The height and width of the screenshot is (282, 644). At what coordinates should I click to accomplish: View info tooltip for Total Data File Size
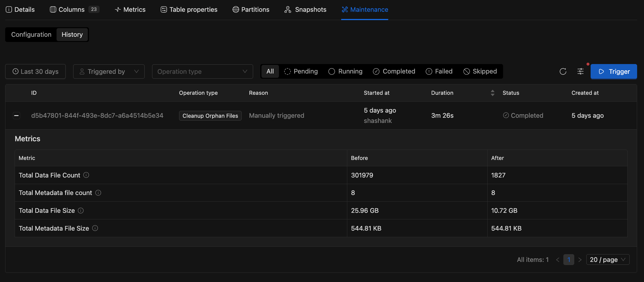point(81,210)
